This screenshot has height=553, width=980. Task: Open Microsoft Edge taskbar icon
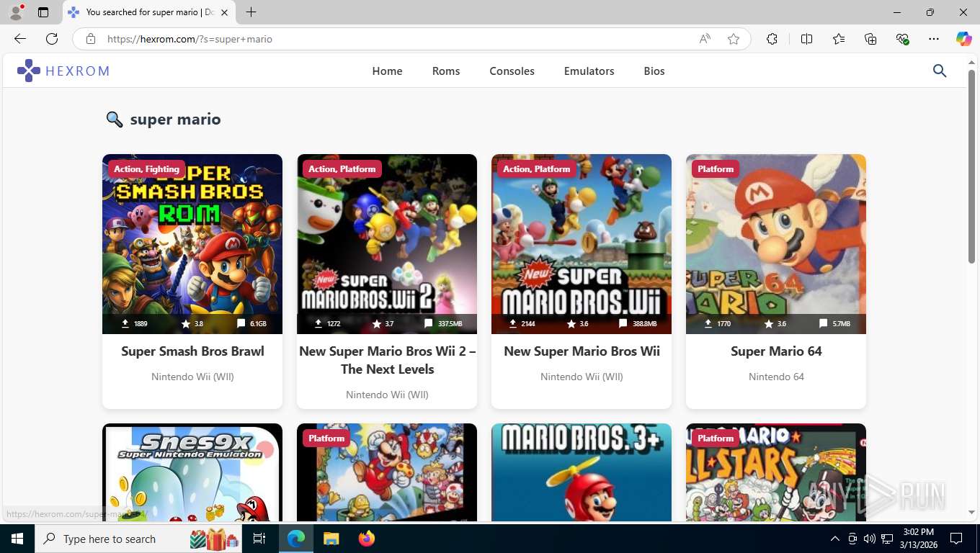[296, 539]
